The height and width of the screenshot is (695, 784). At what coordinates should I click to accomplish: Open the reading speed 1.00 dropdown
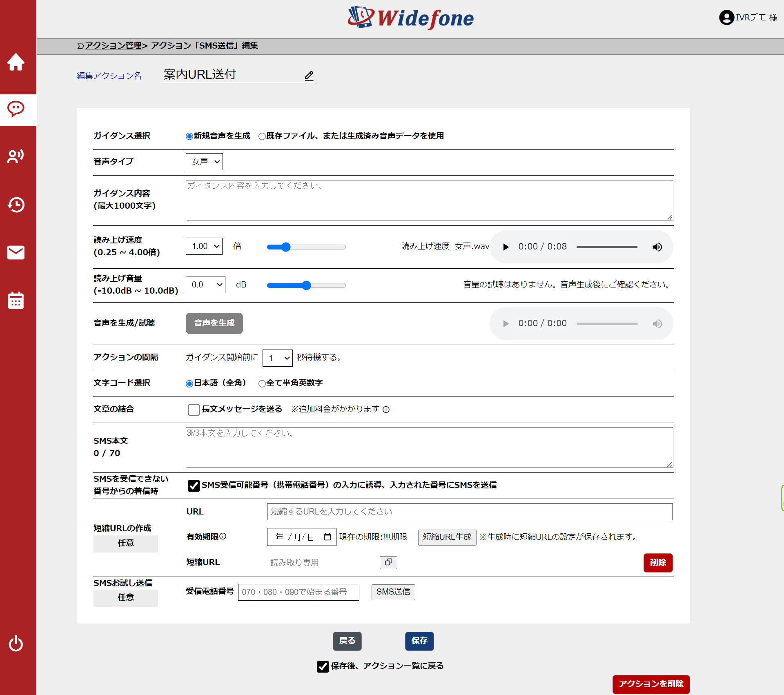(204, 246)
